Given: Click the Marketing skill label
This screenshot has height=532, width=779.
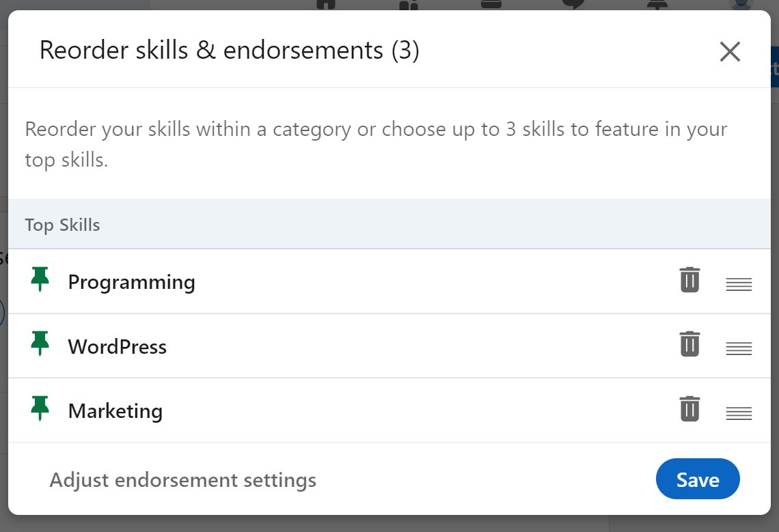Looking at the screenshot, I should click(x=115, y=411).
